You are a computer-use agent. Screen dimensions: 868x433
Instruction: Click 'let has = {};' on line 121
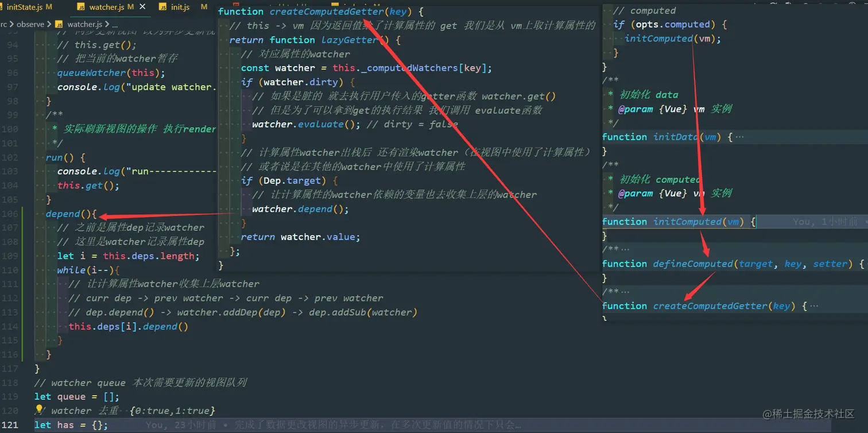click(71, 425)
